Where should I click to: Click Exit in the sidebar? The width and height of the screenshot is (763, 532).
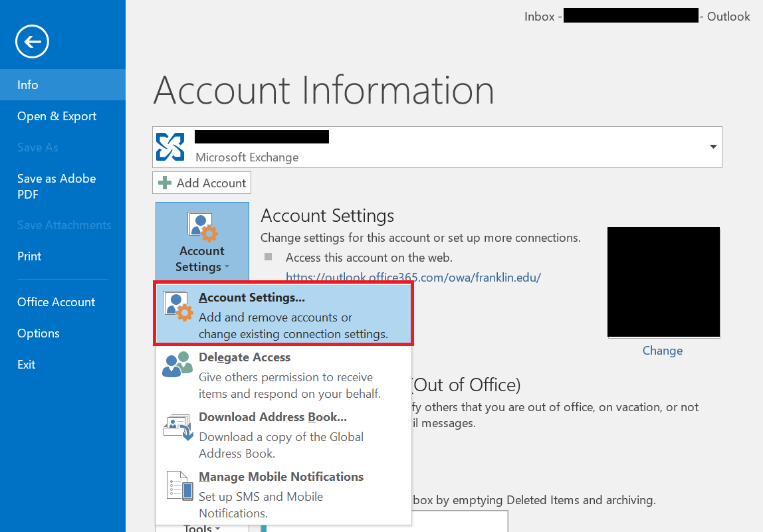62,364
